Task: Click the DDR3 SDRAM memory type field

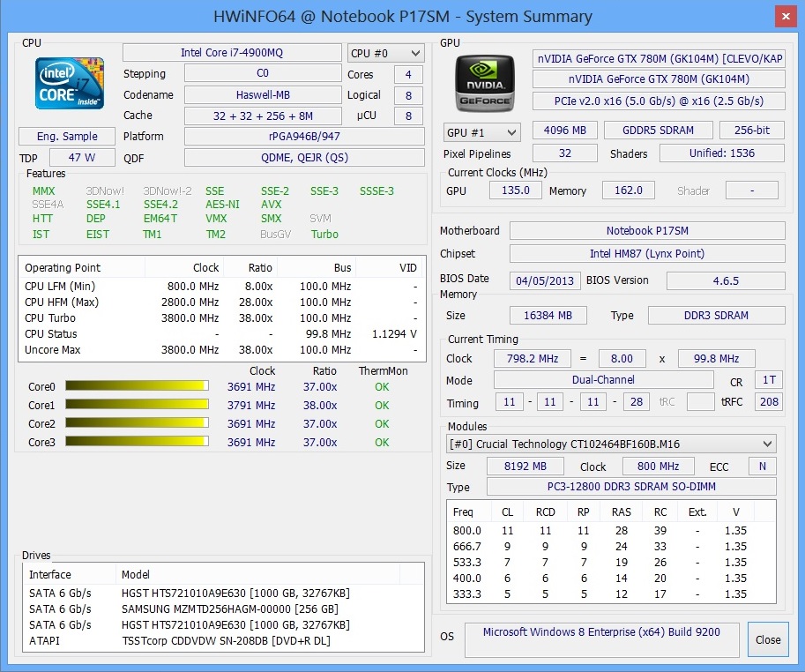Action: (x=717, y=315)
